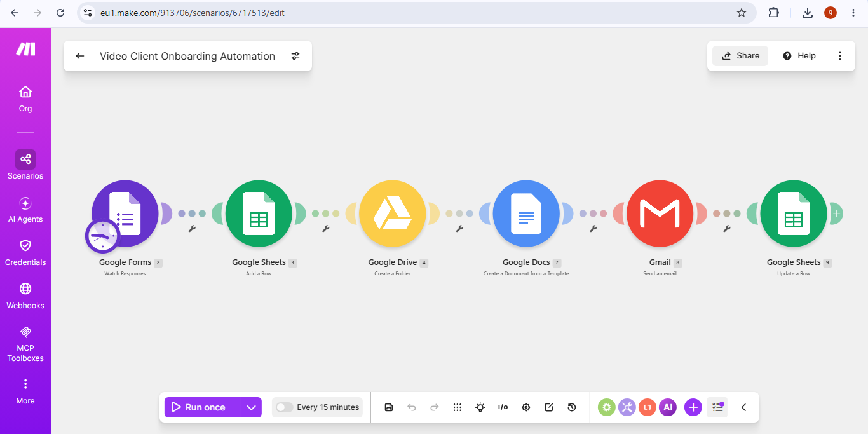Select the Google Sheets Add a Row module

click(259, 214)
